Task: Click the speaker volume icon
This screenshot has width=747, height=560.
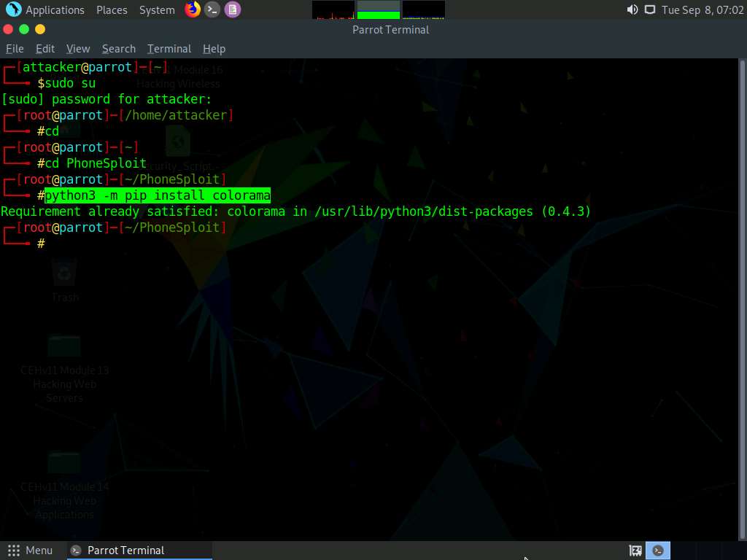Action: [x=630, y=9]
